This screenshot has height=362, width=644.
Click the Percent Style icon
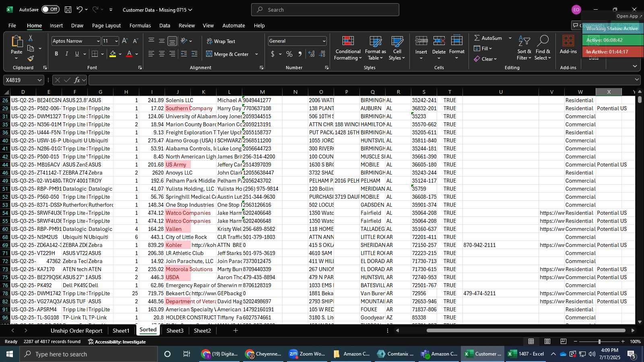coord(289,54)
